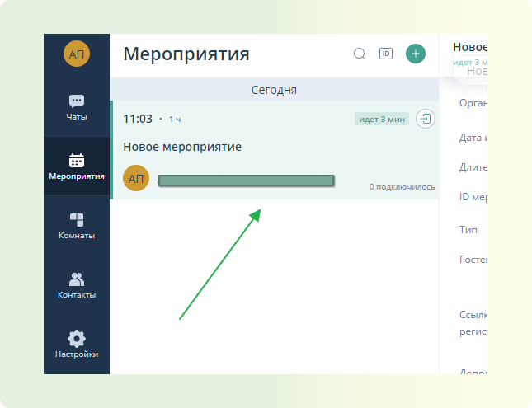
Task: Open the Новое мероприятие event title
Action: [182, 147]
